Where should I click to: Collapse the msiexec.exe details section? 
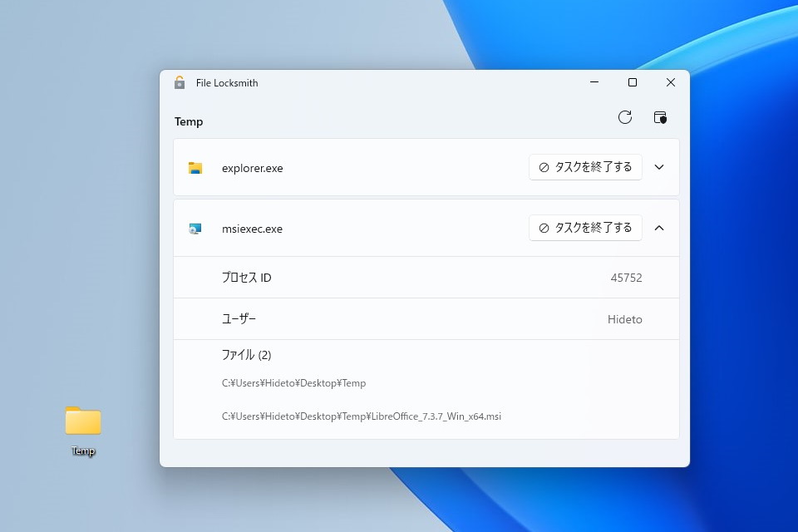[x=659, y=227]
